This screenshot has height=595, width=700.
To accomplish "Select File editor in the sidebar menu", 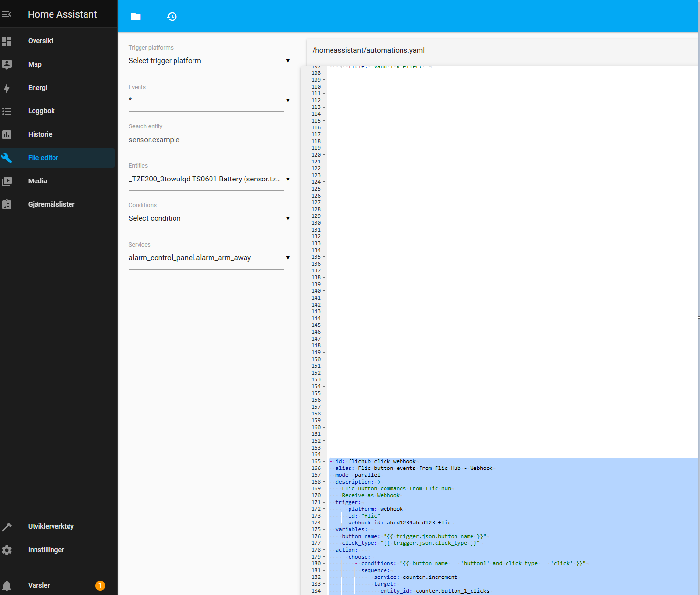I will pos(43,158).
